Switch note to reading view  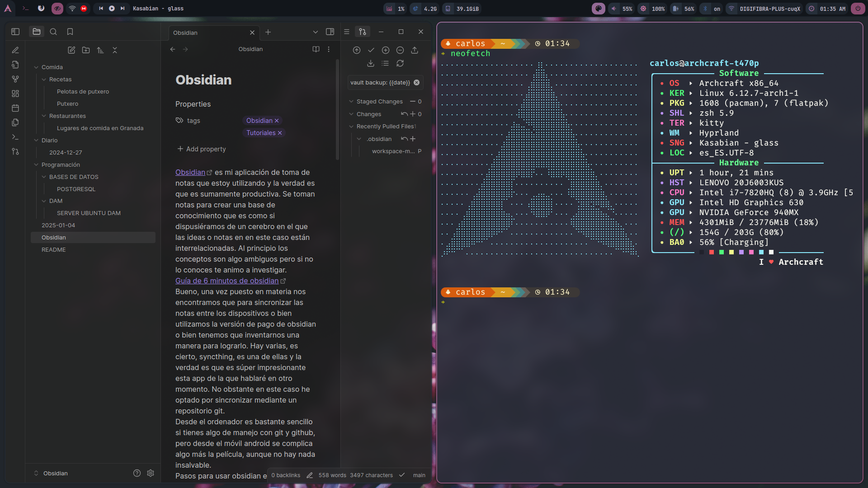coord(316,49)
